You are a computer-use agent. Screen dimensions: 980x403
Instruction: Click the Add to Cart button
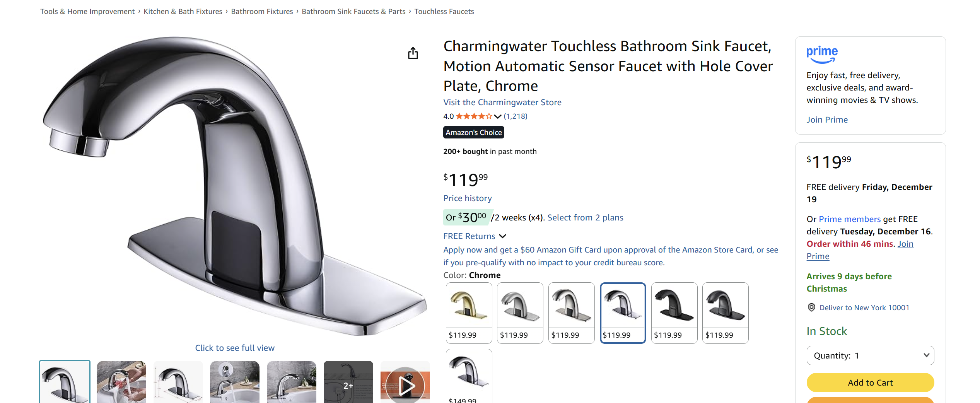870,382
